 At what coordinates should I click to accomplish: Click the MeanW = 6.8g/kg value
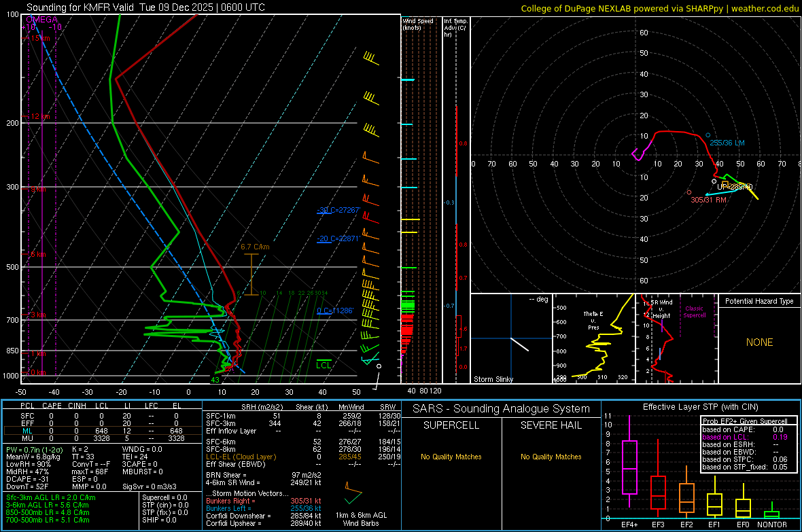(x=34, y=457)
